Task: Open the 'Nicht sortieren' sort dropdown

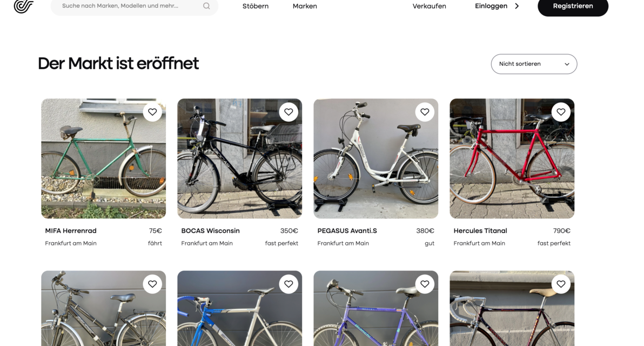Action: [x=533, y=64]
